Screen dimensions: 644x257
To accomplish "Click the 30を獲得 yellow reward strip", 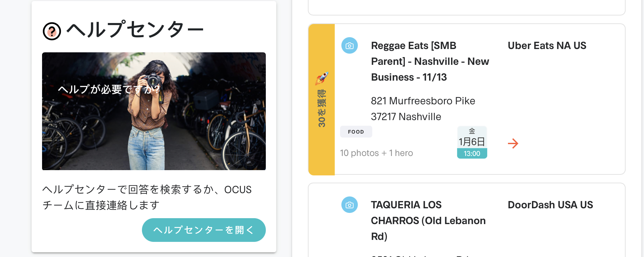I will point(322,99).
